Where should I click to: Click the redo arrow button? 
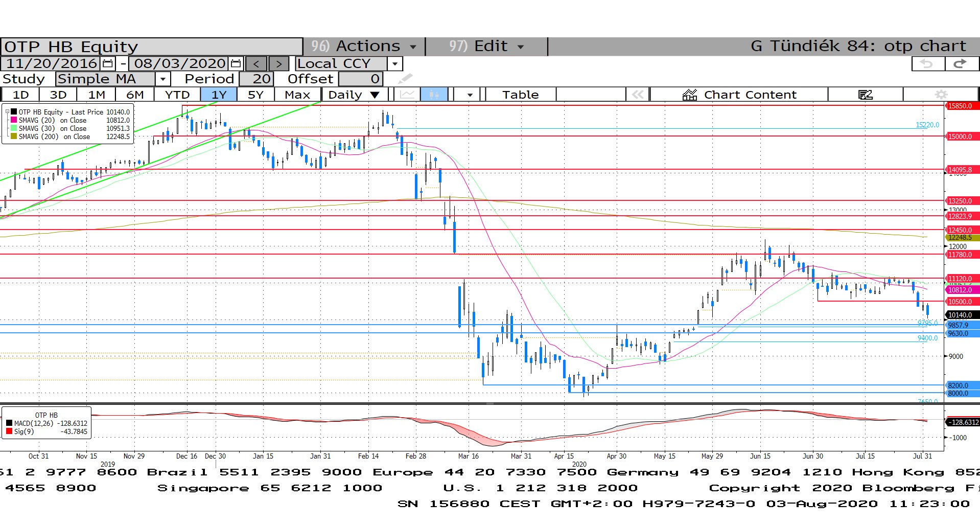pos(961,64)
